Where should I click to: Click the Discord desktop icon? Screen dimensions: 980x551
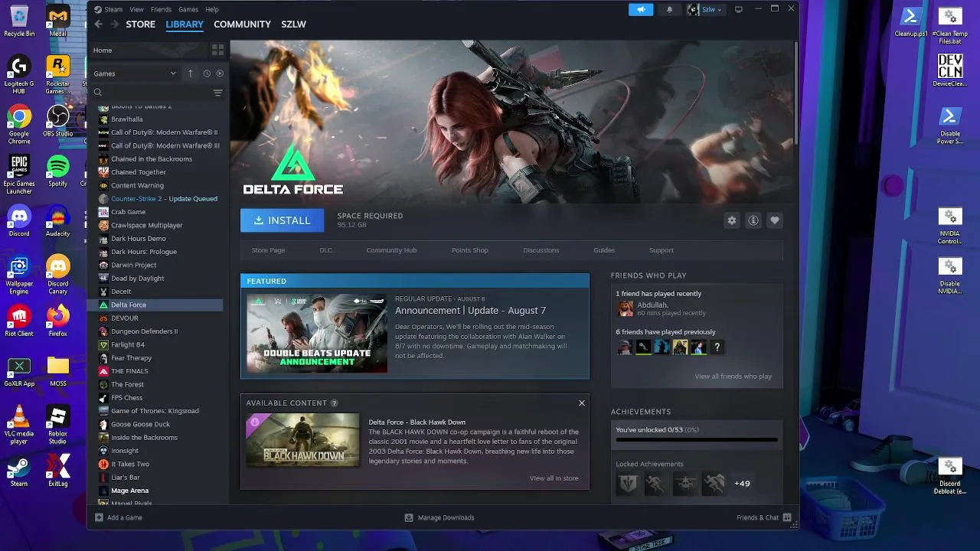point(19,221)
